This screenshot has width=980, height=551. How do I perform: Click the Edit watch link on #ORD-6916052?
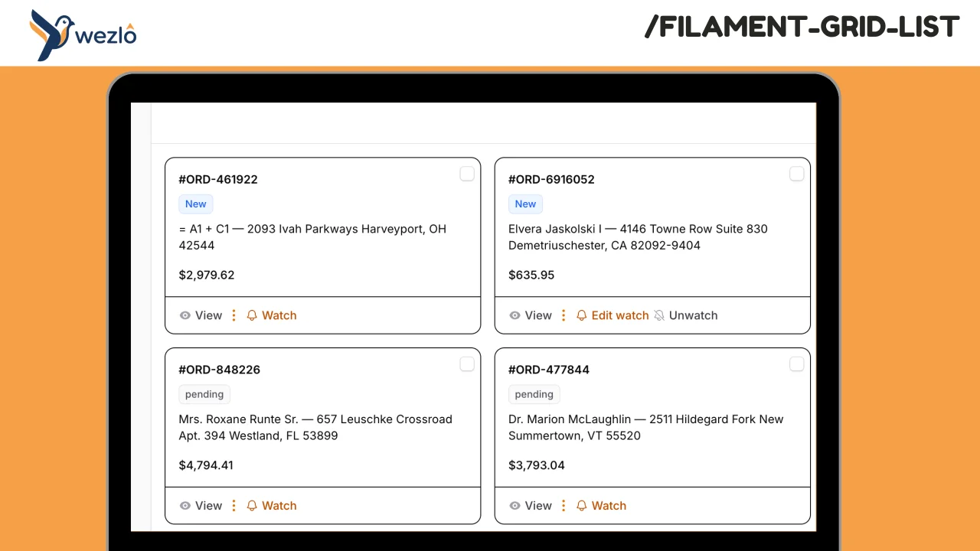[x=620, y=315]
